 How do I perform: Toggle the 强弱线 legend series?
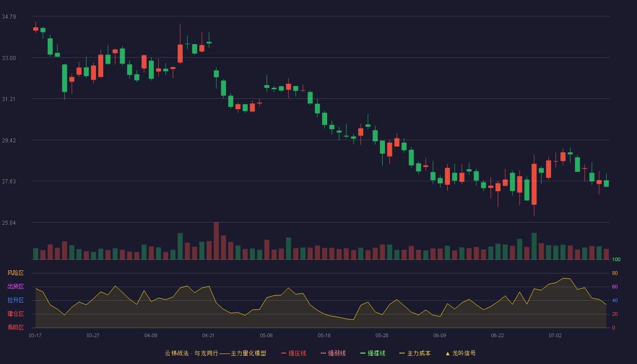pyautogui.click(x=334, y=353)
